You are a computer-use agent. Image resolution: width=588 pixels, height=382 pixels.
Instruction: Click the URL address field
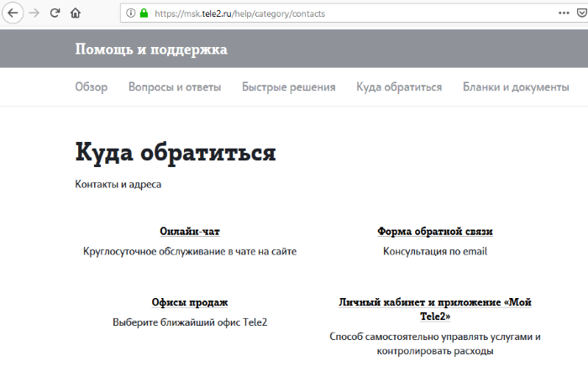click(336, 13)
